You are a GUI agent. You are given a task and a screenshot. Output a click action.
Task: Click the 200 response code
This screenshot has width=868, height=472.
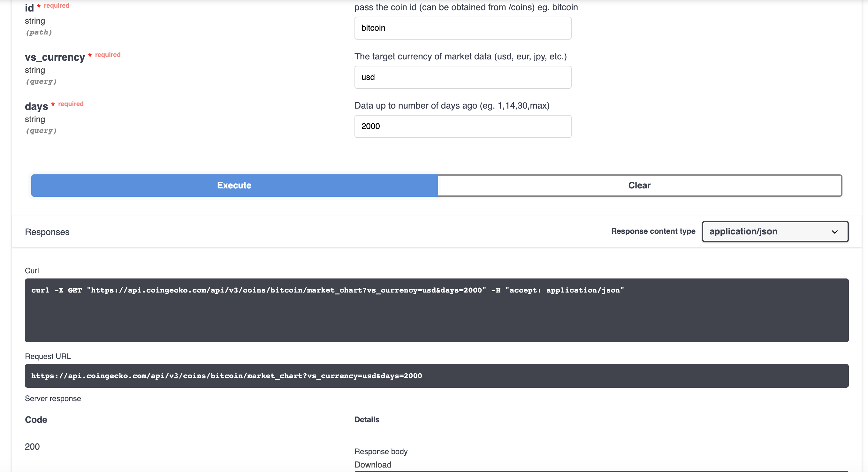tap(32, 446)
